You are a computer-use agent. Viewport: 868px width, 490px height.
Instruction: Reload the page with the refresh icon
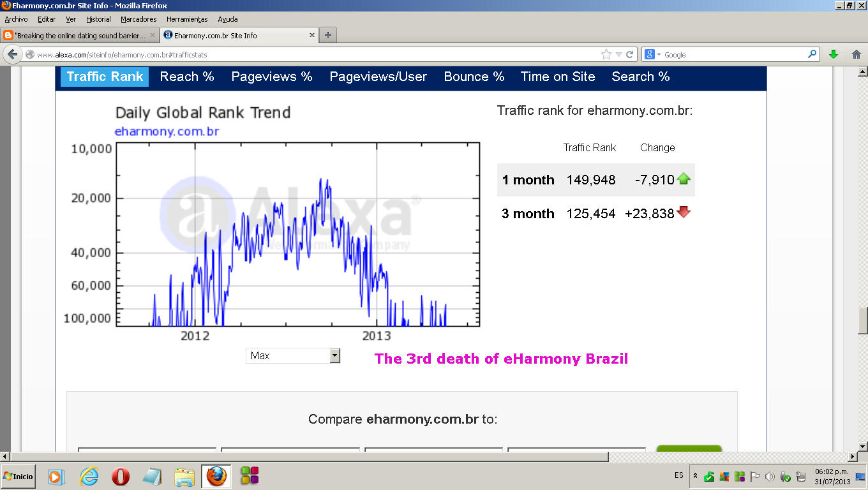point(629,55)
